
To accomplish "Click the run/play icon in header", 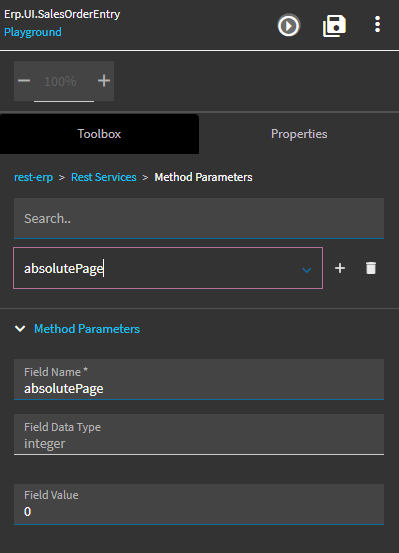I will 289,25.
